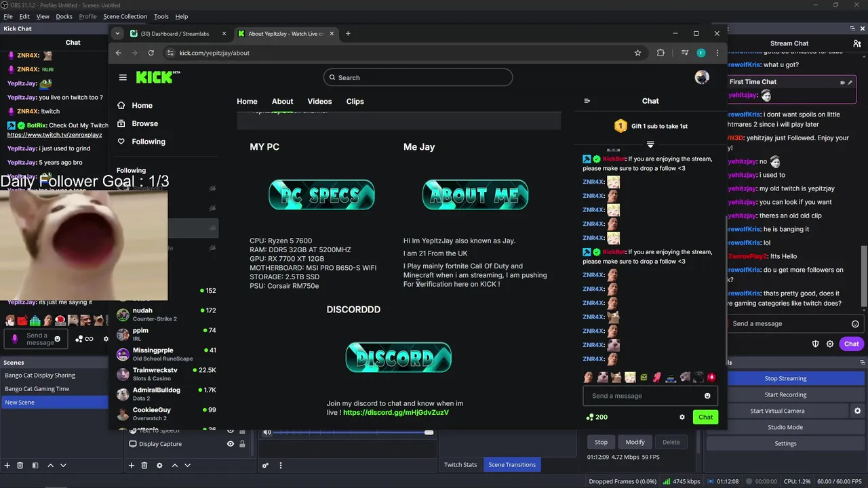Move source up in Sources list
The width and height of the screenshot is (868, 488).
tap(174, 466)
